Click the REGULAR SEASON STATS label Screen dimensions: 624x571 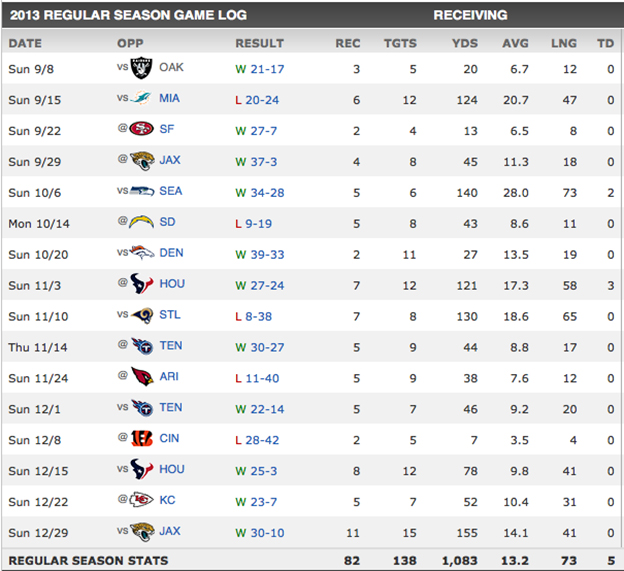pos(88,561)
